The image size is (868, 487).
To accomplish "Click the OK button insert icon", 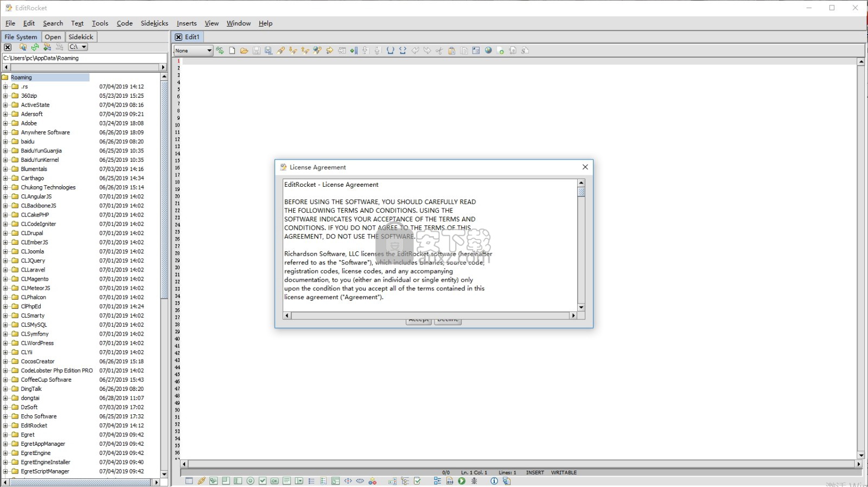I will pos(275,481).
